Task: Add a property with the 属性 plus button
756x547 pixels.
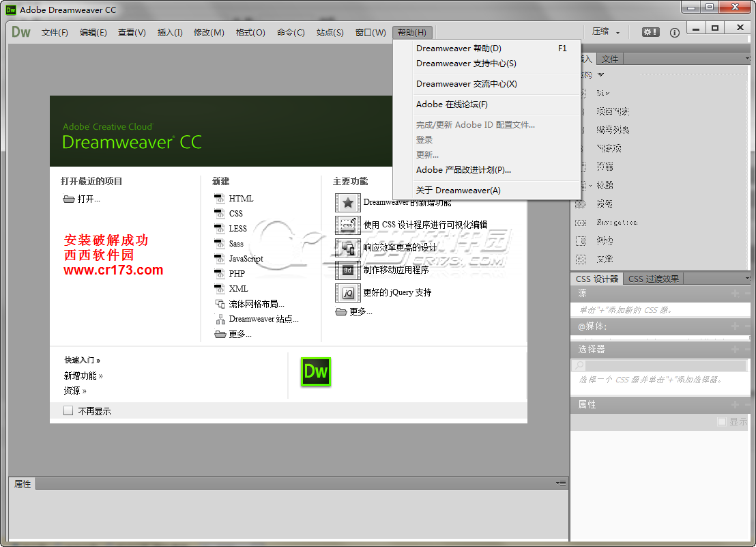Action: tap(736, 404)
